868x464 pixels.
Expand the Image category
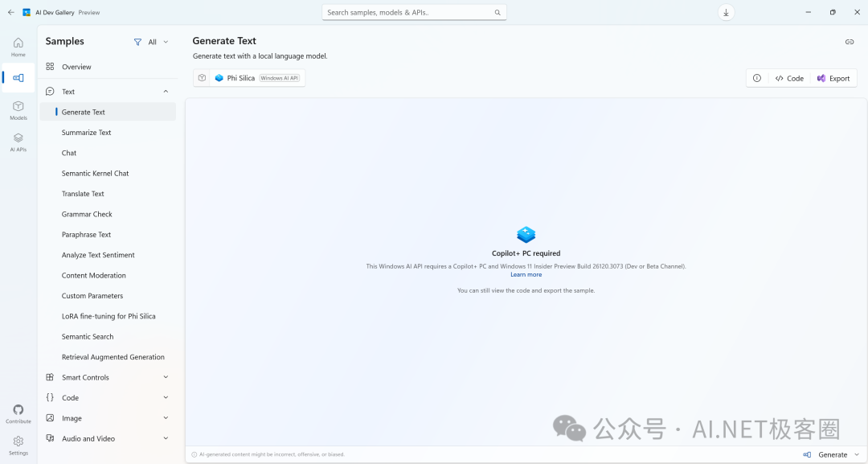point(108,418)
